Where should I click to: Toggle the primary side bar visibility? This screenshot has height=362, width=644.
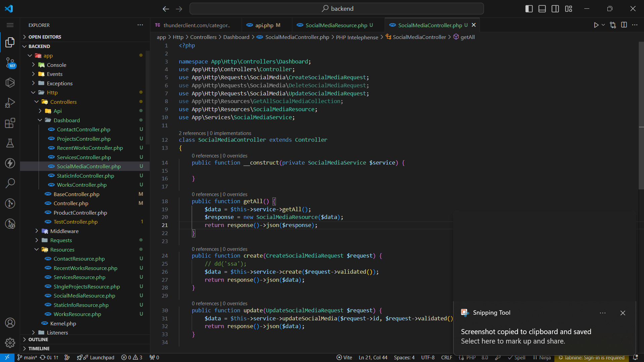[529, 9]
